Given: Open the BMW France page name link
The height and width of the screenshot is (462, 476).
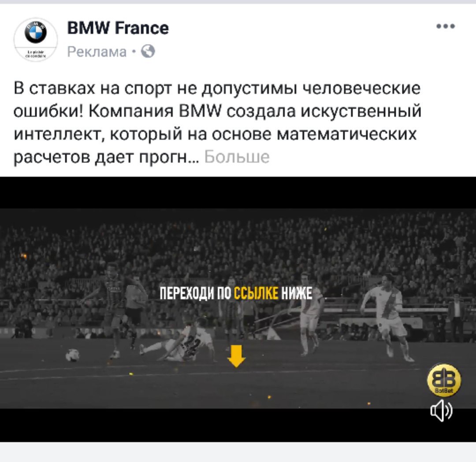Looking at the screenshot, I should point(118,28).
